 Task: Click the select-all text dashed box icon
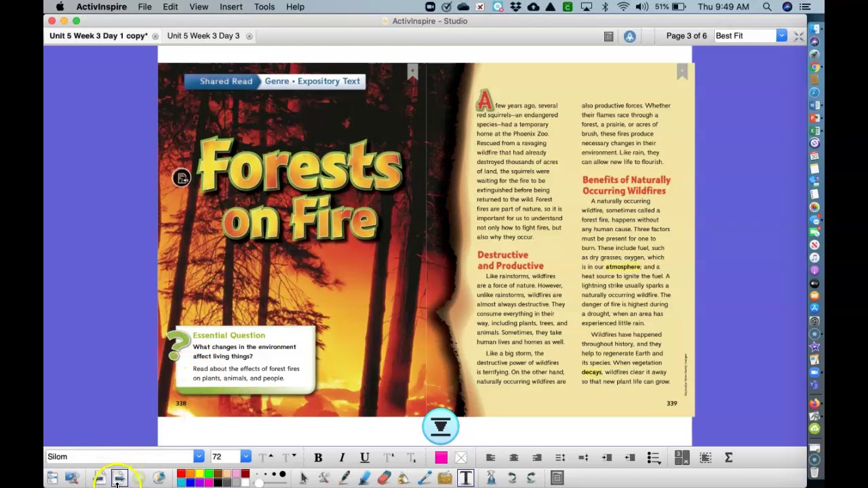(705, 457)
